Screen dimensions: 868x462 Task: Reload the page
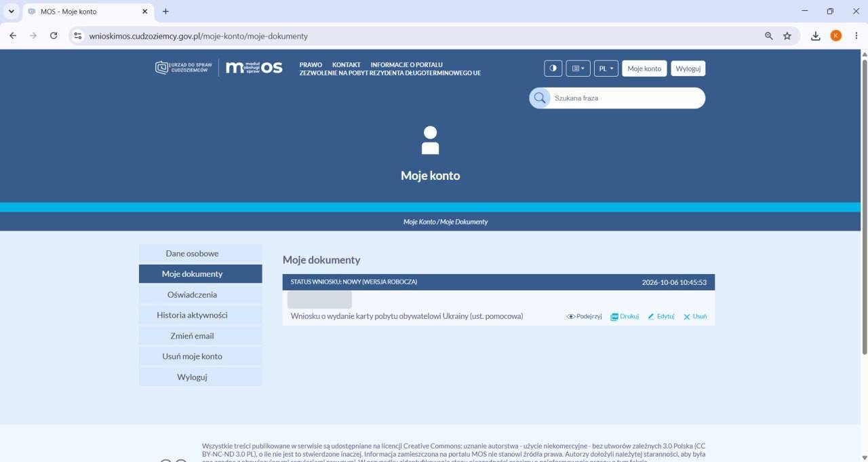click(54, 36)
